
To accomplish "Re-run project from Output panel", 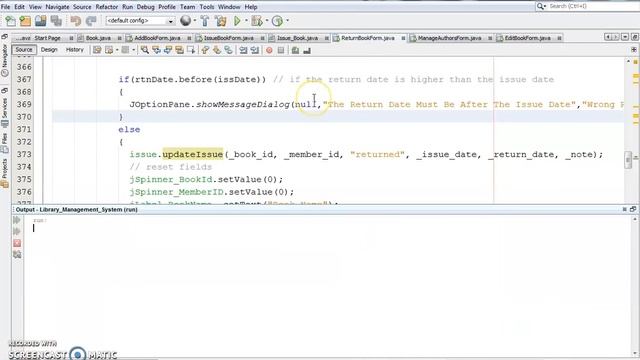I will (17, 220).
